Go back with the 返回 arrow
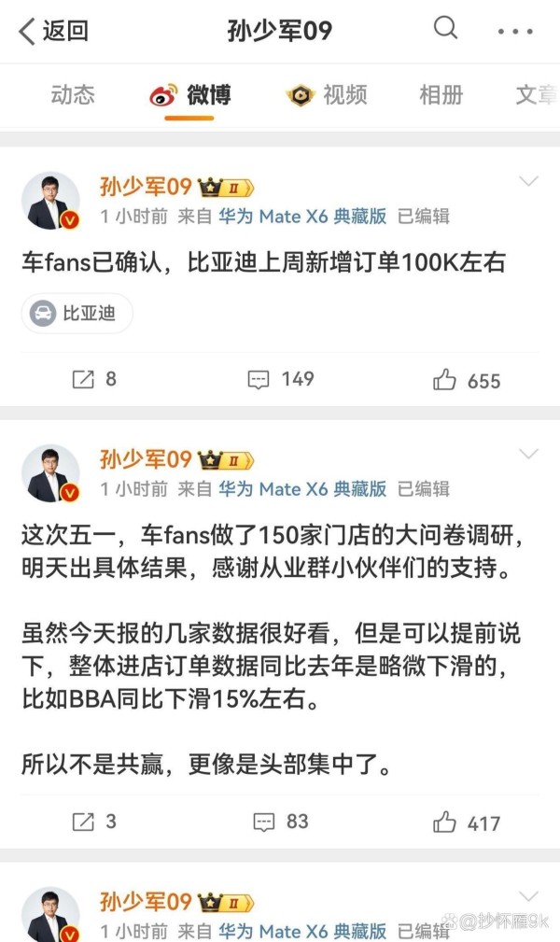This screenshot has width=560, height=942. [53, 31]
